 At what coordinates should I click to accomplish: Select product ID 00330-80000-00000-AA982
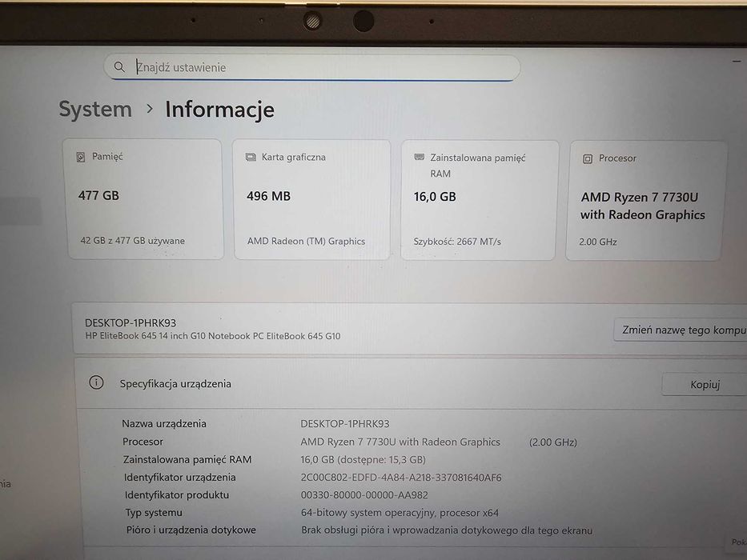(x=364, y=495)
